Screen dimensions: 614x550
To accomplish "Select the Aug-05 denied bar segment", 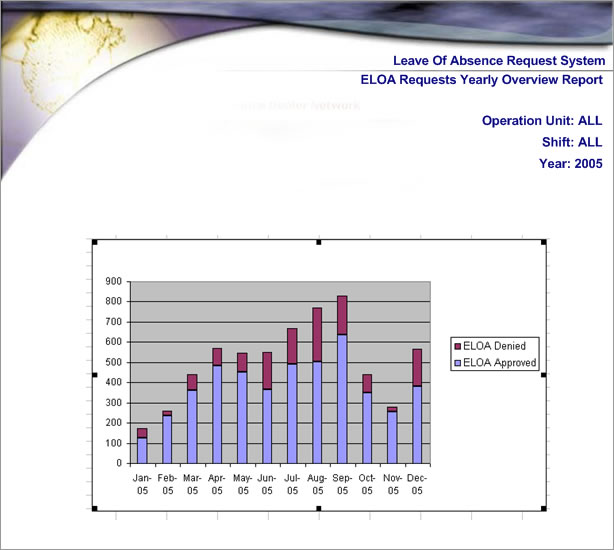I will (x=317, y=334).
